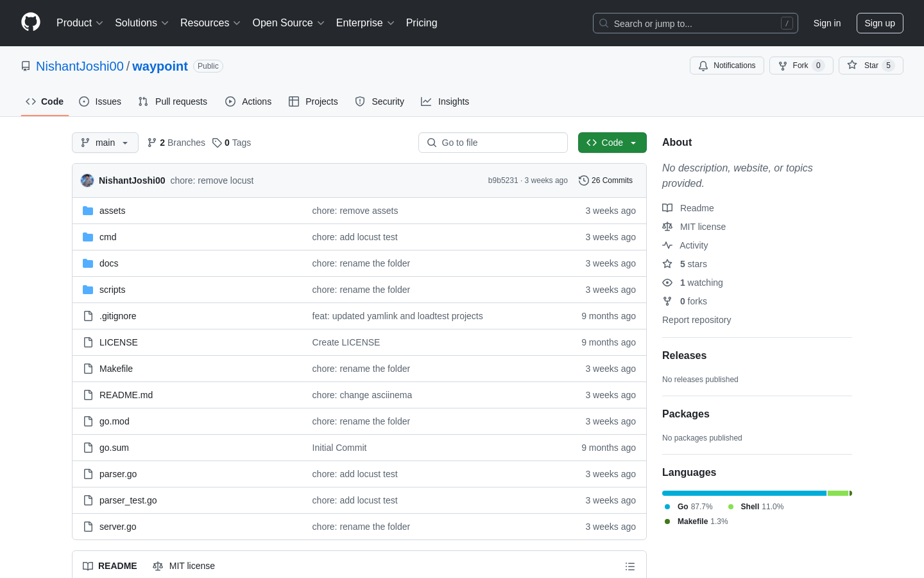
Task: Star the waypoint repository
Action: point(871,66)
